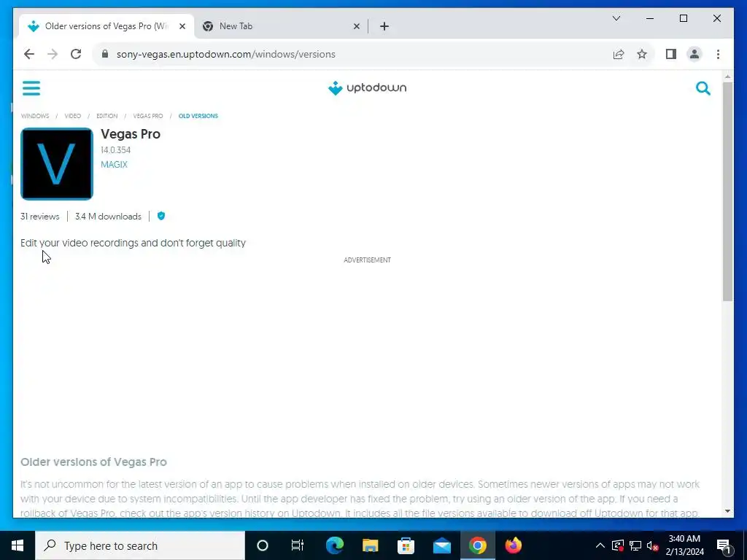Select the Older versions of Vegas Pro tab
747x560 pixels.
pyautogui.click(x=107, y=26)
